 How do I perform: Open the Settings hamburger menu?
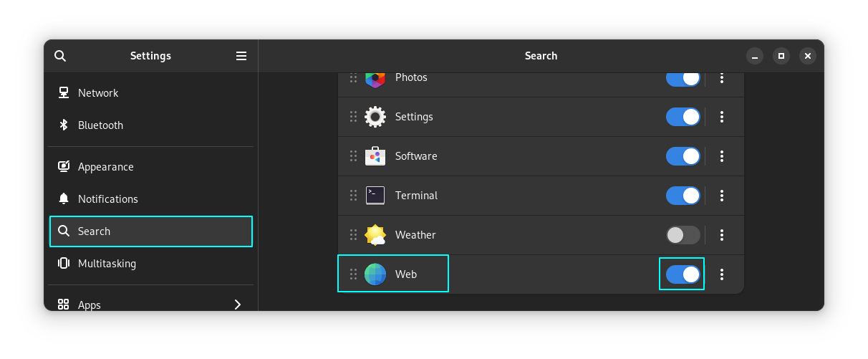(x=241, y=56)
